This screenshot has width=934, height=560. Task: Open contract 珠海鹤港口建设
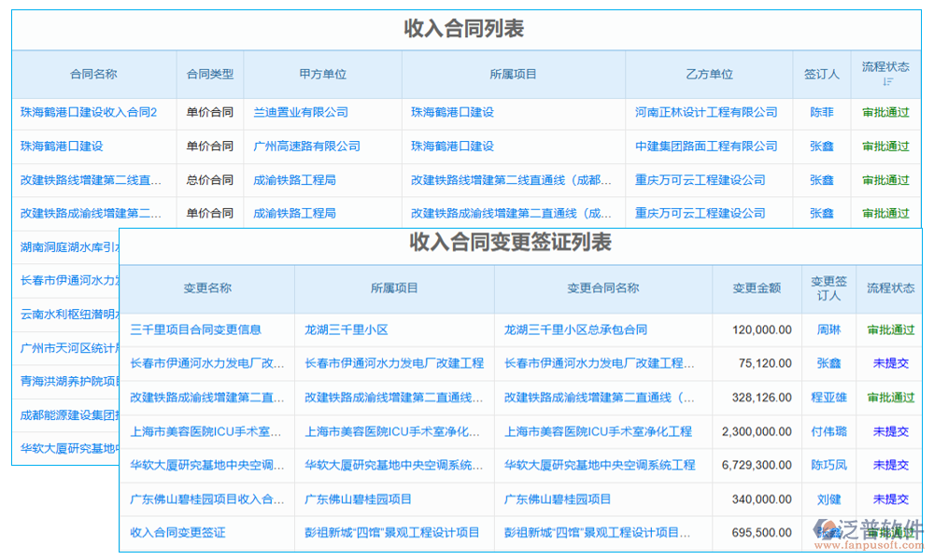[x=64, y=146]
